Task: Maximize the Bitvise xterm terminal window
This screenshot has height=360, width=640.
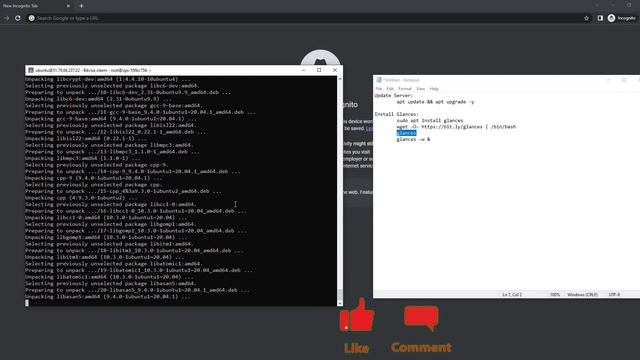Action: (x=319, y=70)
